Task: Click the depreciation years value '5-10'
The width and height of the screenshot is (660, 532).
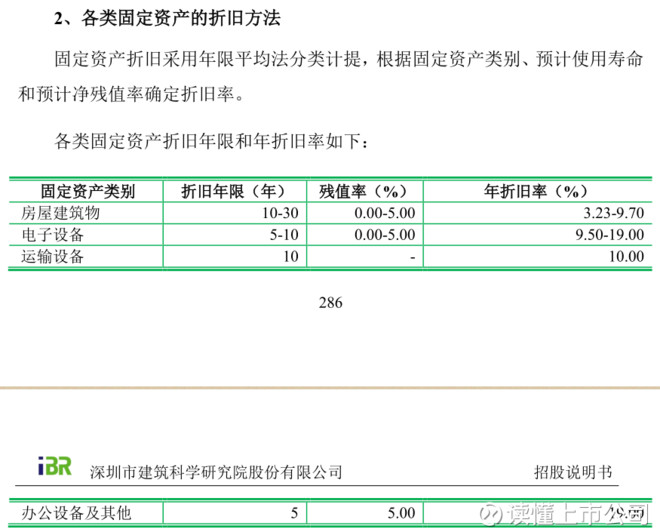Action: pyautogui.click(x=284, y=234)
